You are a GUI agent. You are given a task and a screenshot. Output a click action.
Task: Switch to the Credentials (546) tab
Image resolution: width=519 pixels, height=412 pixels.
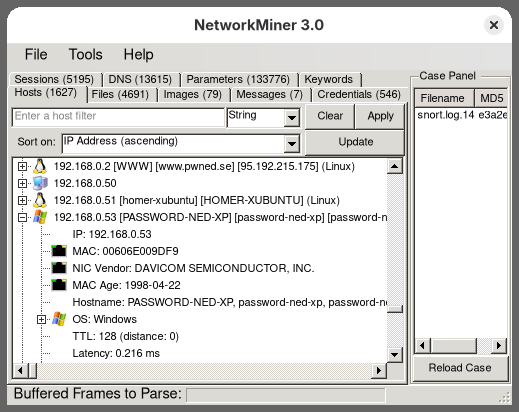(x=359, y=94)
